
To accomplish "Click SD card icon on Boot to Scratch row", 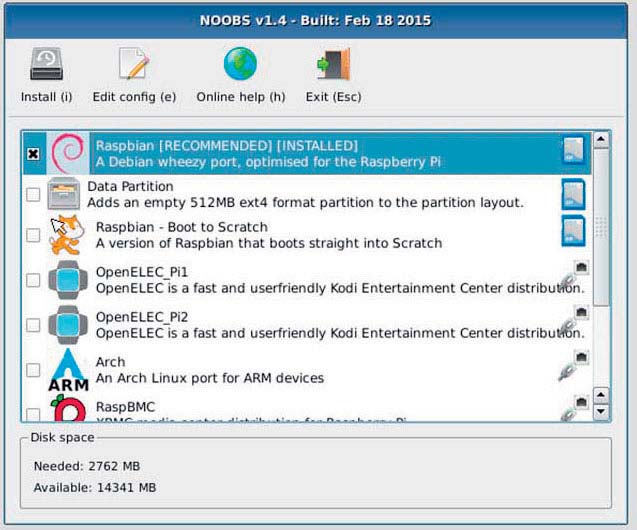I will pyautogui.click(x=573, y=231).
